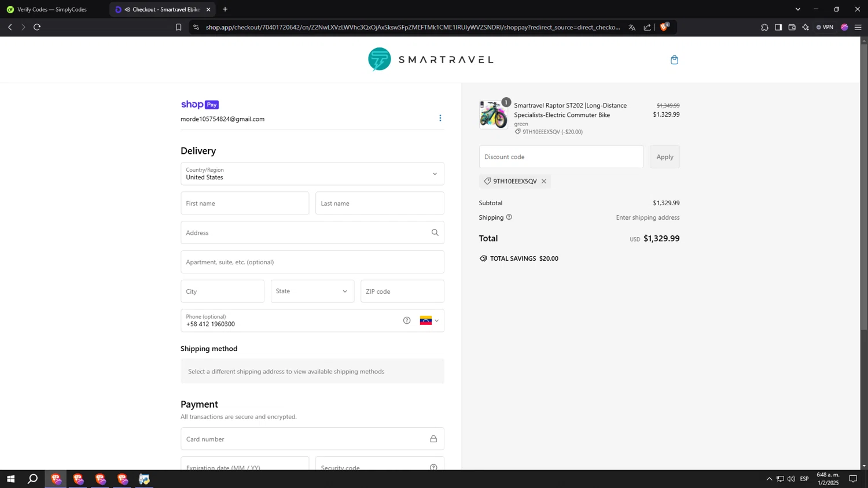Click the City field
Screen dimensions: 868x488
222,291
